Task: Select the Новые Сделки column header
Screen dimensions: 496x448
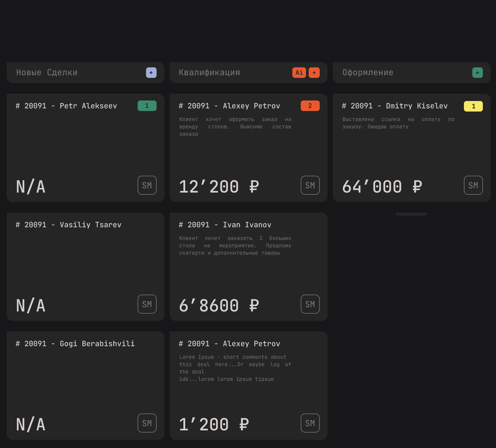Action: click(x=47, y=73)
